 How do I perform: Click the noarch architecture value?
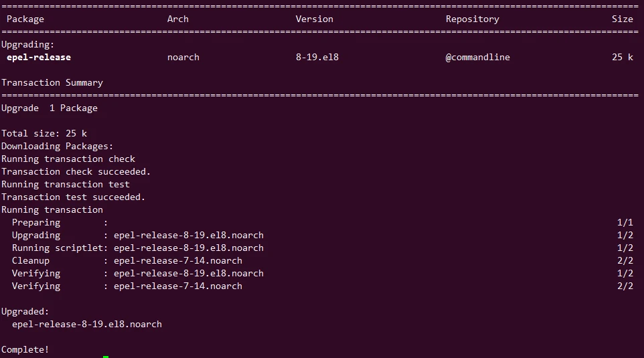pyautogui.click(x=183, y=58)
